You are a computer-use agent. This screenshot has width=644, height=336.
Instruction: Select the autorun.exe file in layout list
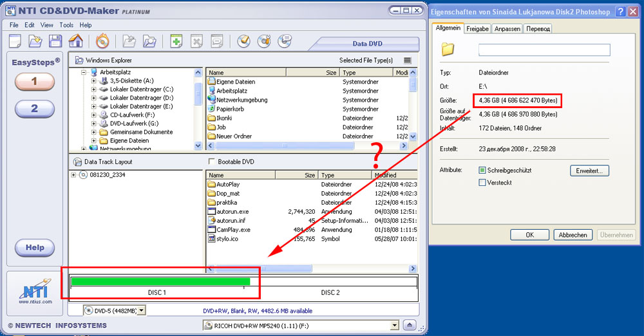pyautogui.click(x=232, y=212)
